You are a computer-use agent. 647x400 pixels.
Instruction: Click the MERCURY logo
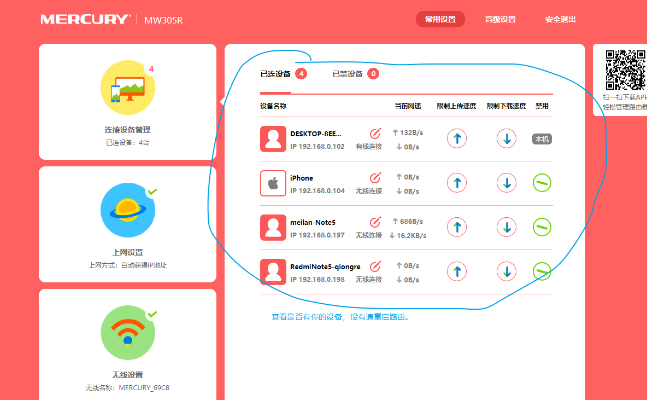click(x=85, y=19)
